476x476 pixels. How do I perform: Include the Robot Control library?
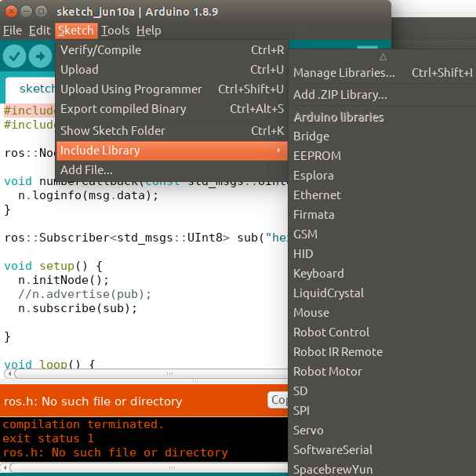pyautogui.click(x=383, y=332)
